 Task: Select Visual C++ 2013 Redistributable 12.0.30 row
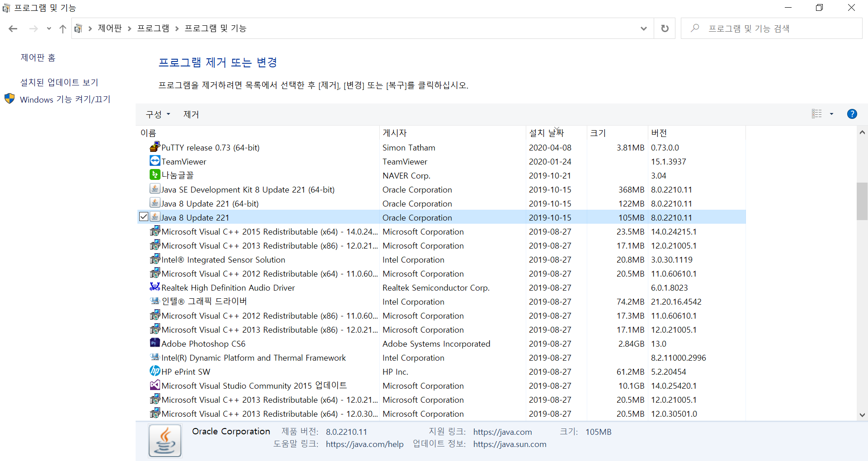[x=441, y=414]
